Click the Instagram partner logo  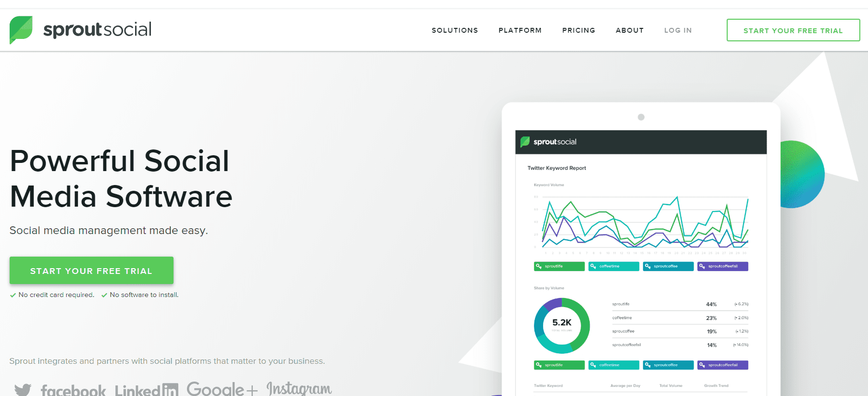pos(299,388)
